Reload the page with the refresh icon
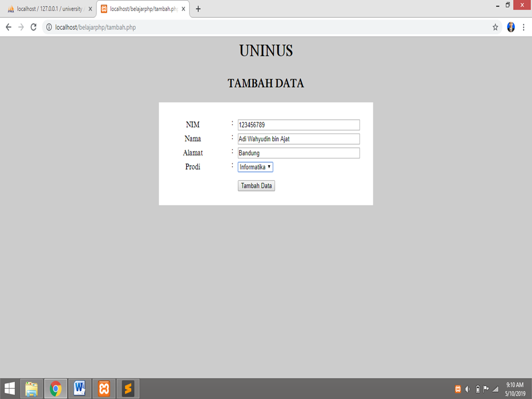532x399 pixels. tap(34, 27)
